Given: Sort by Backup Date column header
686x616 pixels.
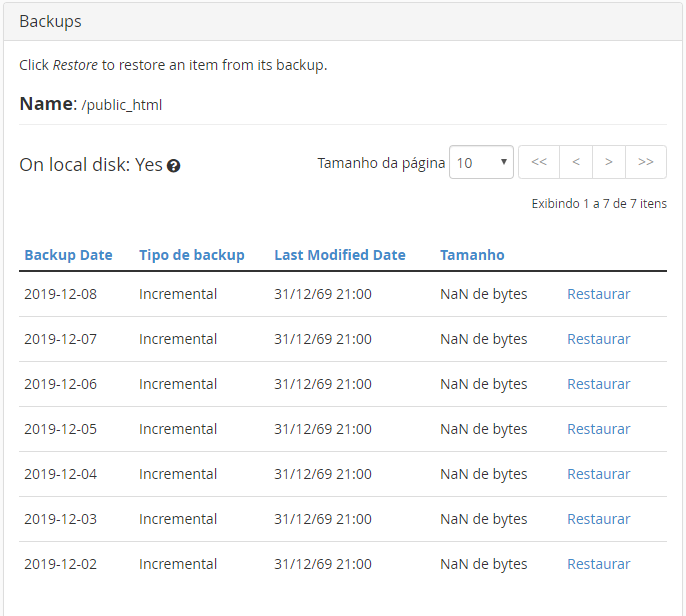Looking at the screenshot, I should point(68,255).
